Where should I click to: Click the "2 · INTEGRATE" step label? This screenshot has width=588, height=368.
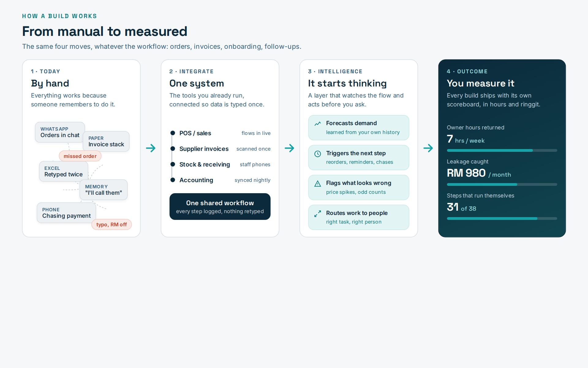coord(191,71)
